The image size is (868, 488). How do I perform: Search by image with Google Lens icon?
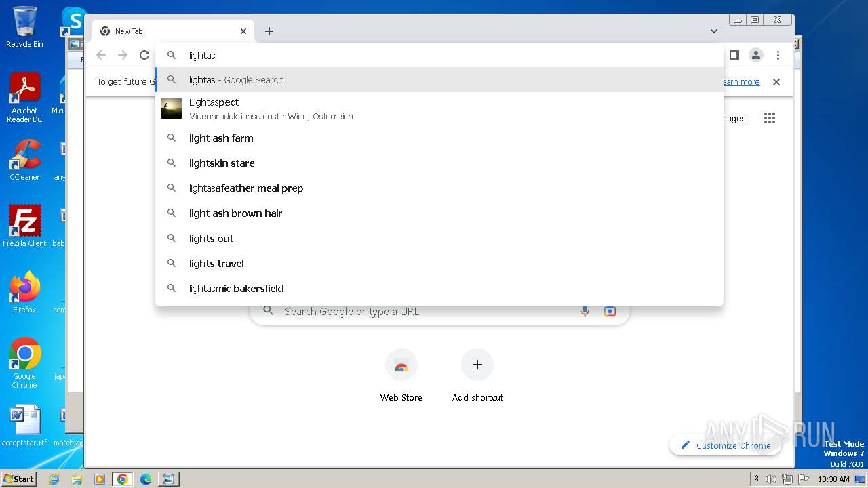point(610,311)
